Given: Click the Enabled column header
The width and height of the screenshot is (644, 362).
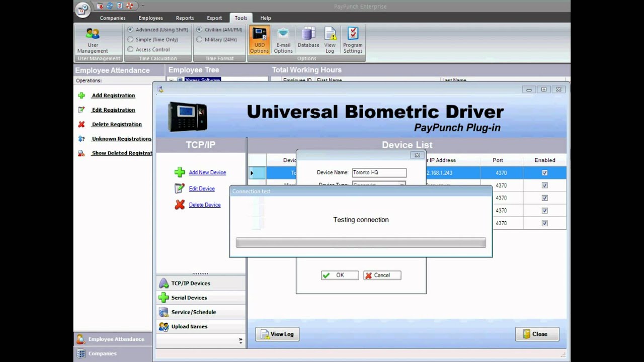Looking at the screenshot, I should click(545, 160).
